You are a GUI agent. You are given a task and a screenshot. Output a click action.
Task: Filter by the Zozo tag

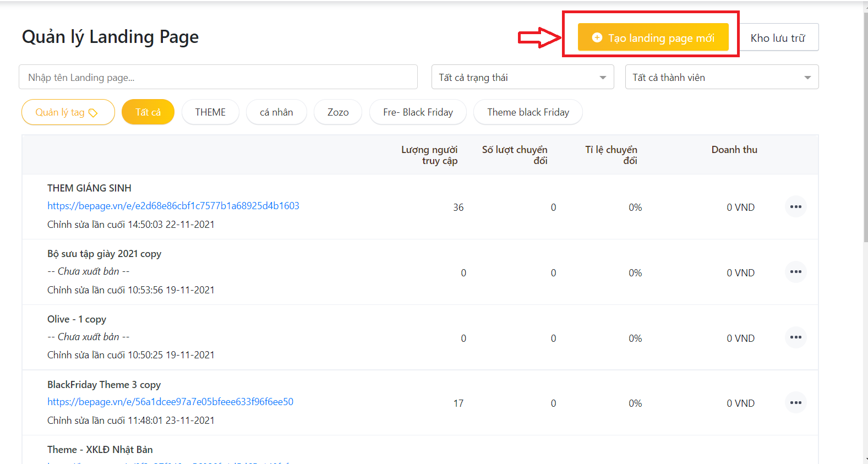(x=338, y=112)
